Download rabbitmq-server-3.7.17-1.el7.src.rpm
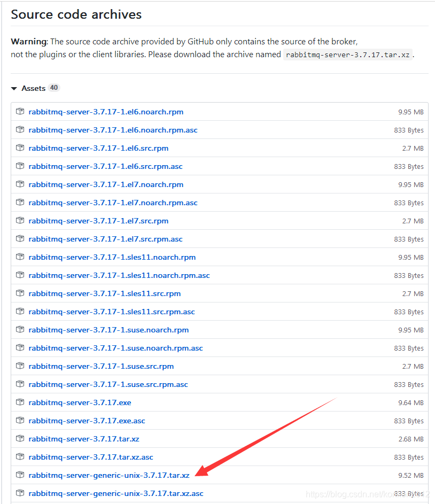This screenshot has width=435, height=504. point(99,221)
